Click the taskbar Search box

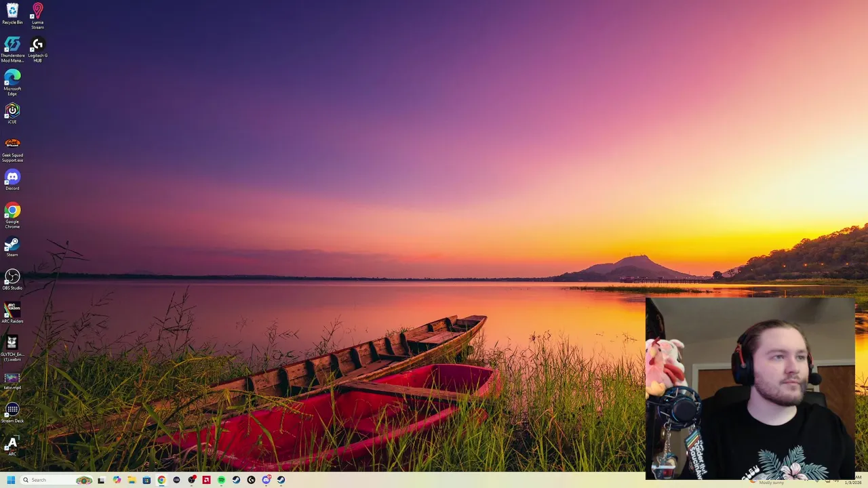pyautogui.click(x=57, y=480)
